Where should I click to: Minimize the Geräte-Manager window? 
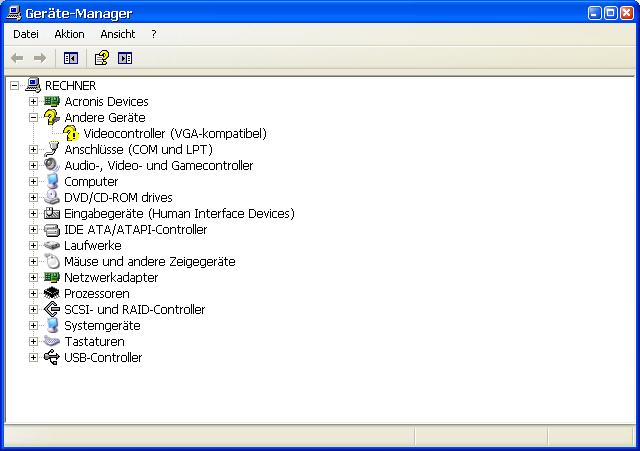click(594, 13)
